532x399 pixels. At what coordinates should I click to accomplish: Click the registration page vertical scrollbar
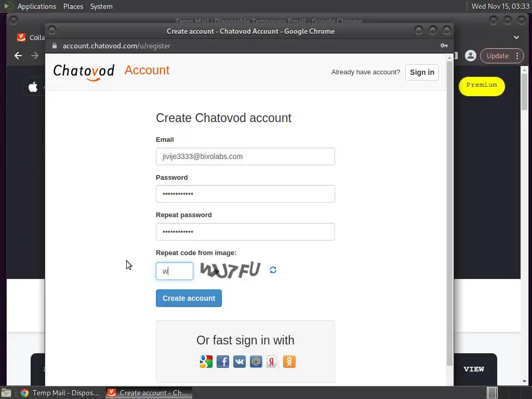tap(449, 214)
